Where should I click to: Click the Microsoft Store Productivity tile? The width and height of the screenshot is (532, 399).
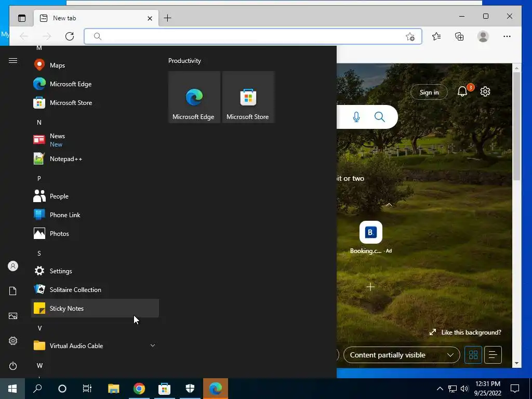point(248,97)
